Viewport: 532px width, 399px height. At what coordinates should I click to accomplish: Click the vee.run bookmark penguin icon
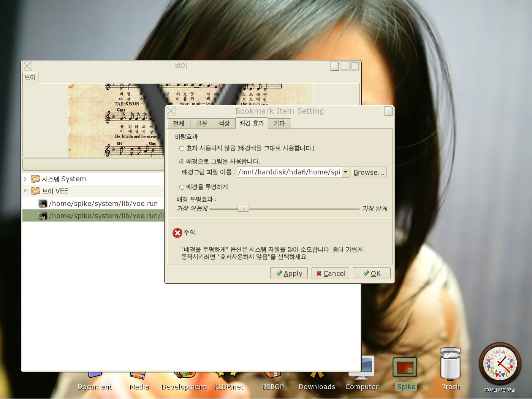(43, 204)
